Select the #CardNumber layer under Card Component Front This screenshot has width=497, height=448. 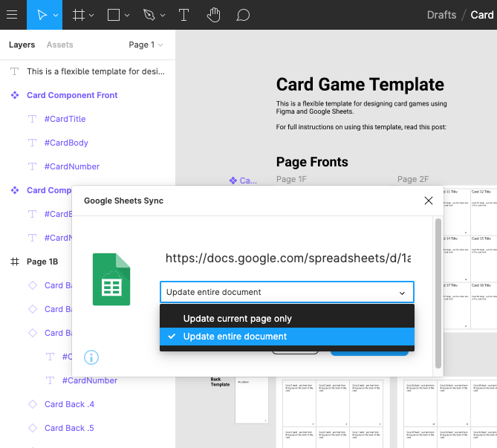pyautogui.click(x=72, y=166)
